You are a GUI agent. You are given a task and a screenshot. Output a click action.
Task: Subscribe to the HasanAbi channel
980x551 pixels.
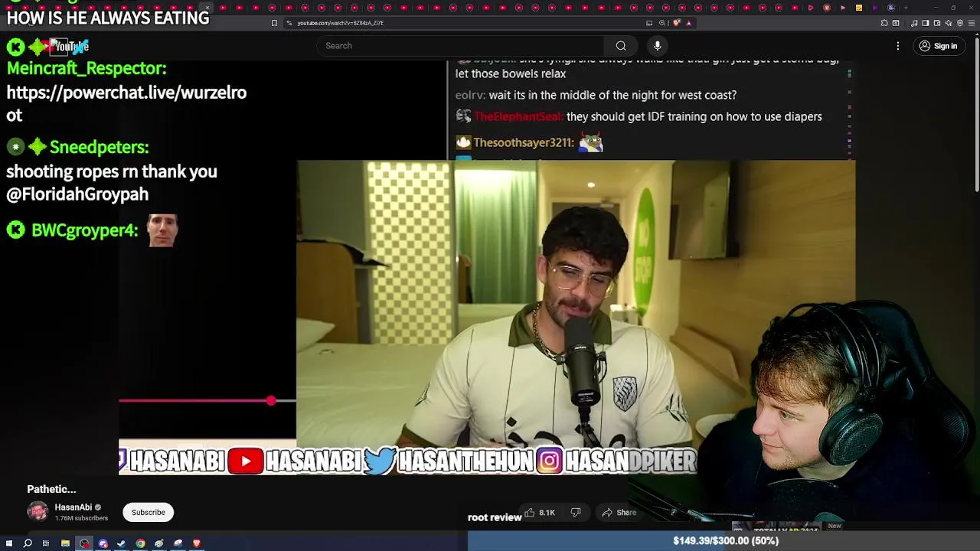pos(148,512)
